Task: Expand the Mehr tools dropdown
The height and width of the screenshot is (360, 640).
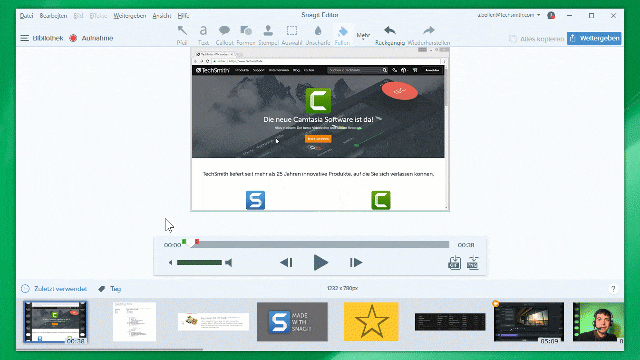Action: [x=363, y=36]
